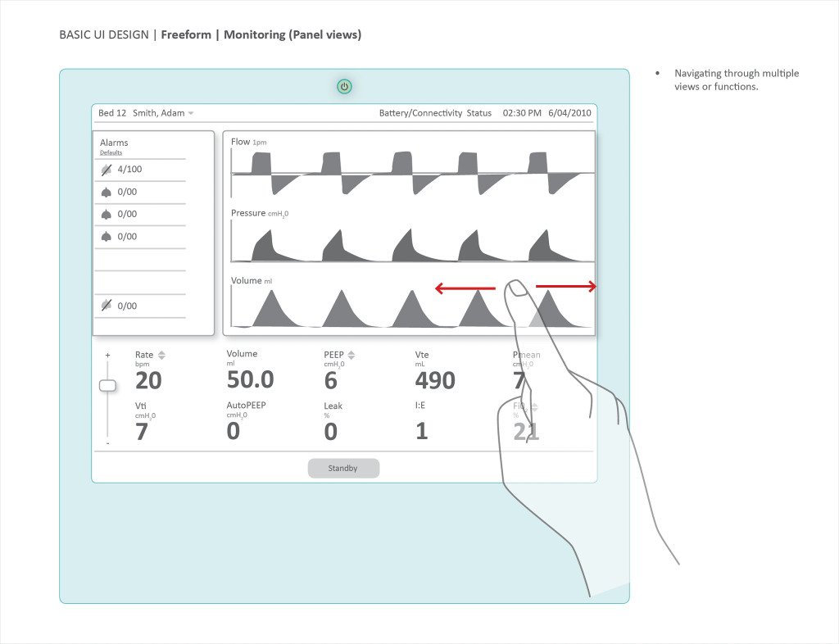Screen dimensions: 839x644
Task: Select the middle of the three solid bell icons
Action: click(106, 214)
